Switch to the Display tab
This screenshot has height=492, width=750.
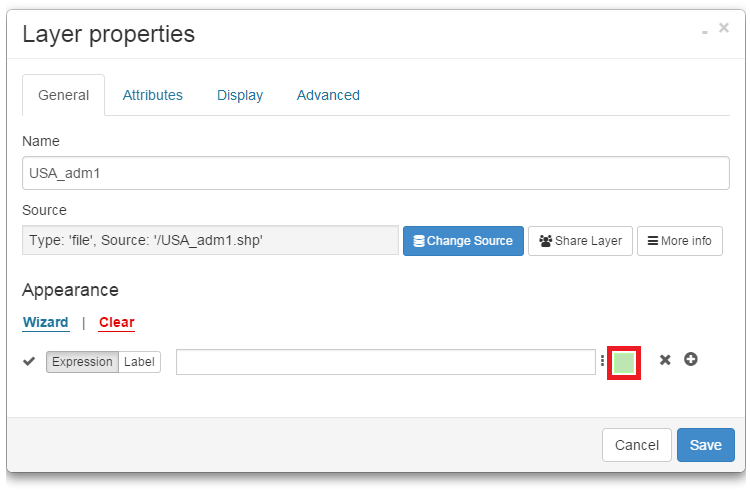240,95
